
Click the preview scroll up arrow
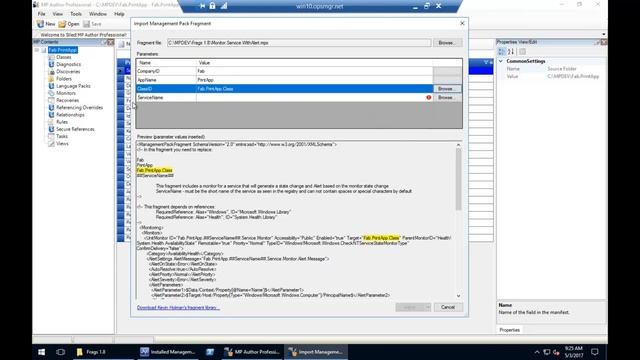coord(458,144)
